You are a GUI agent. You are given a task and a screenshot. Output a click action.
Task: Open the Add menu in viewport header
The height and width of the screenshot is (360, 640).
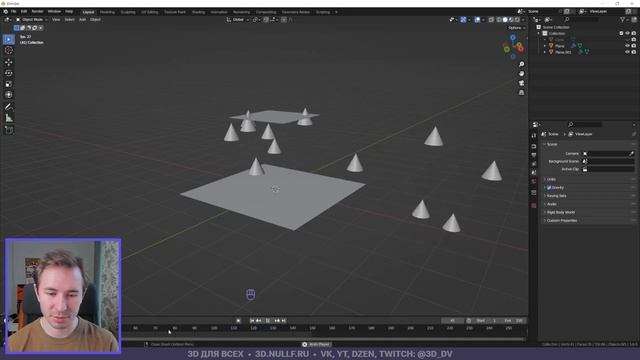pos(82,20)
